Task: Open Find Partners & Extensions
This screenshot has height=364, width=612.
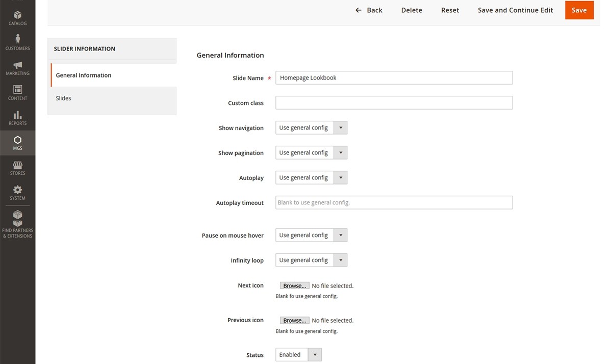Action: click(17, 224)
